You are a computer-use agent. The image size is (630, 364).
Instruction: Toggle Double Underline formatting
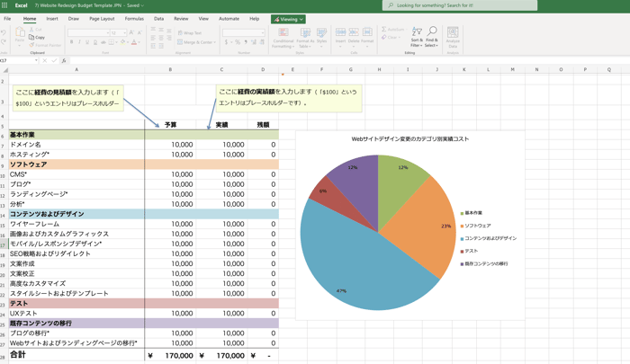tap(95, 41)
